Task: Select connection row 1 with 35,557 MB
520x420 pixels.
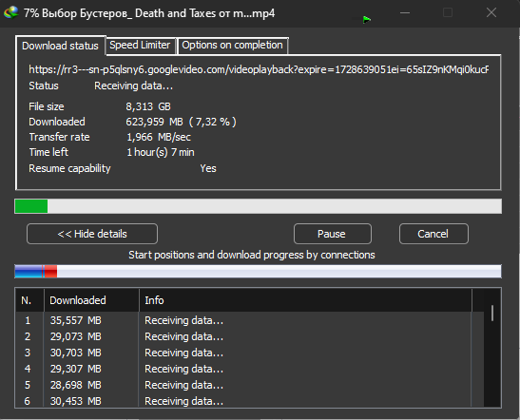Action: (x=243, y=320)
